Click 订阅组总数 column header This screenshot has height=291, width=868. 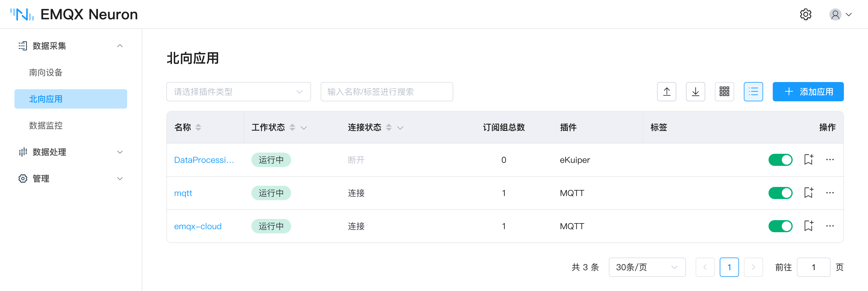(x=504, y=128)
